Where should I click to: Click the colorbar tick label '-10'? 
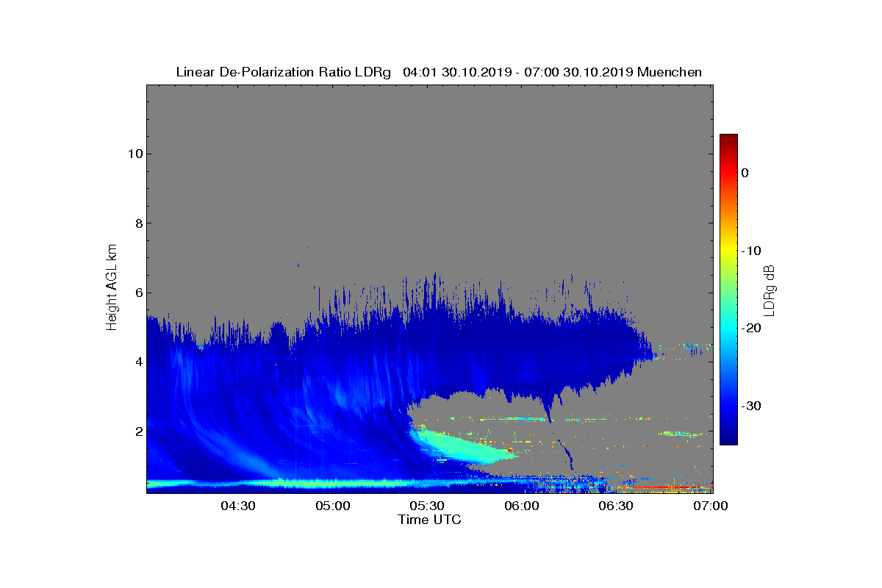tap(750, 251)
